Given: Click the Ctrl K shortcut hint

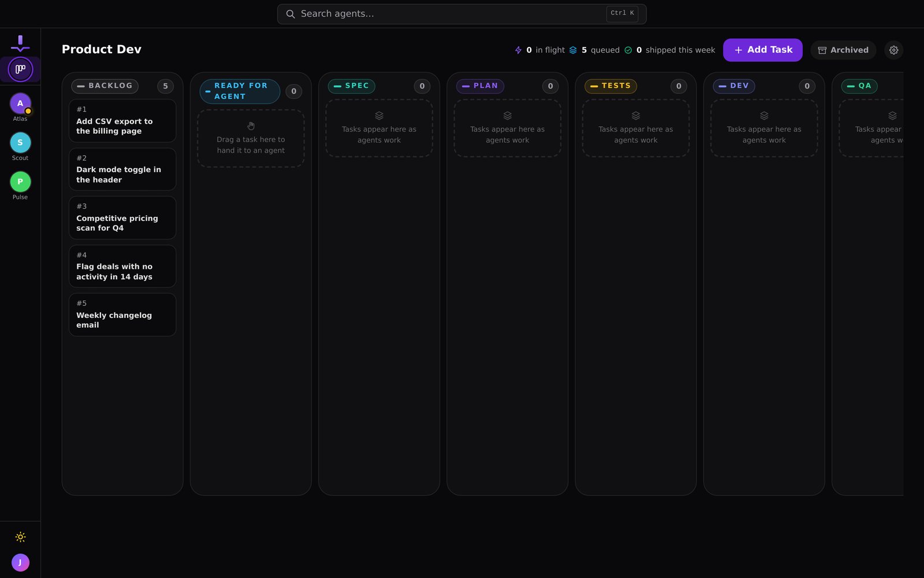Looking at the screenshot, I should pyautogui.click(x=622, y=13).
